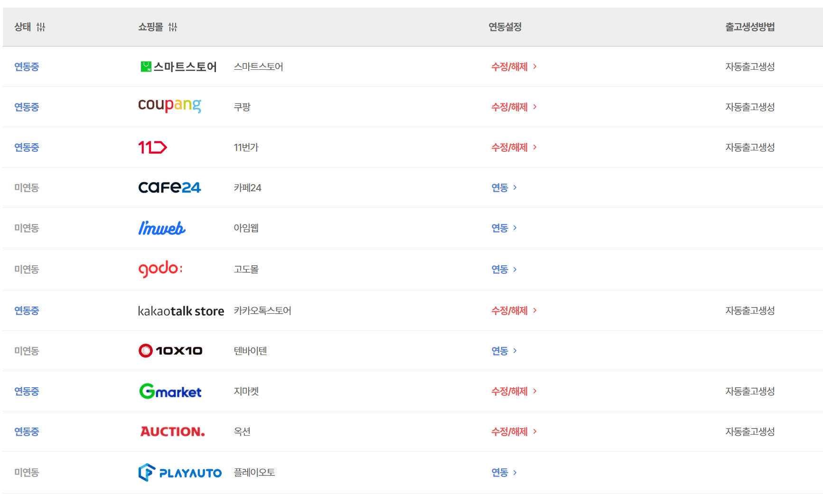Click the Cafe24 logo
823x504 pixels.
tap(169, 188)
